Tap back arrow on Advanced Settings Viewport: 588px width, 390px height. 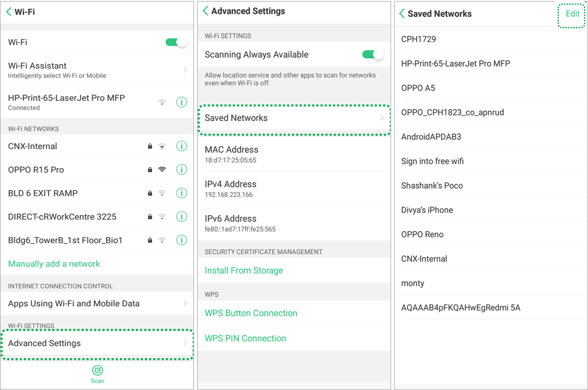point(205,11)
